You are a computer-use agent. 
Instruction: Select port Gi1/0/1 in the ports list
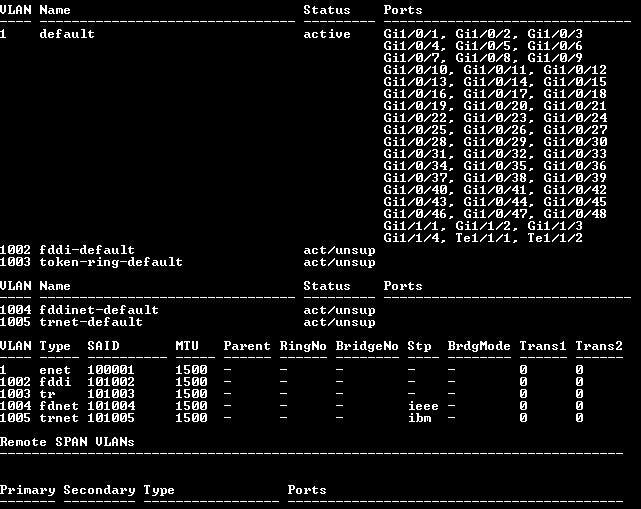[x=411, y=34]
